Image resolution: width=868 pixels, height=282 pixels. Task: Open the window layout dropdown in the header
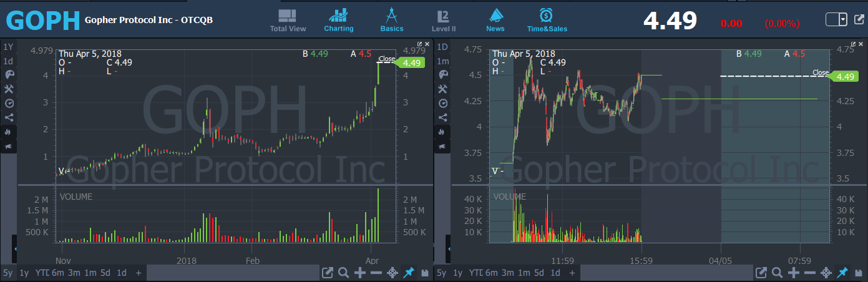pos(836,19)
